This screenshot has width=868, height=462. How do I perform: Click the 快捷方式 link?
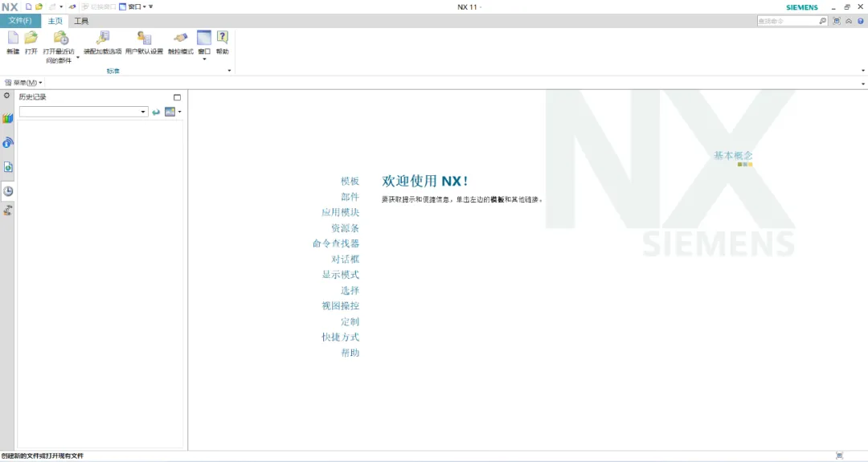point(341,337)
